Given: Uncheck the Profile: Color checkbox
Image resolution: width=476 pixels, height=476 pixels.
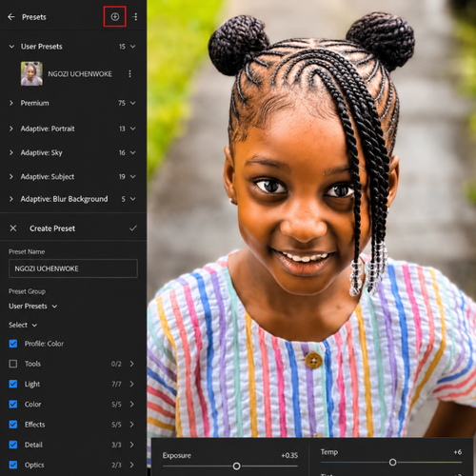Looking at the screenshot, I should [x=13, y=344].
